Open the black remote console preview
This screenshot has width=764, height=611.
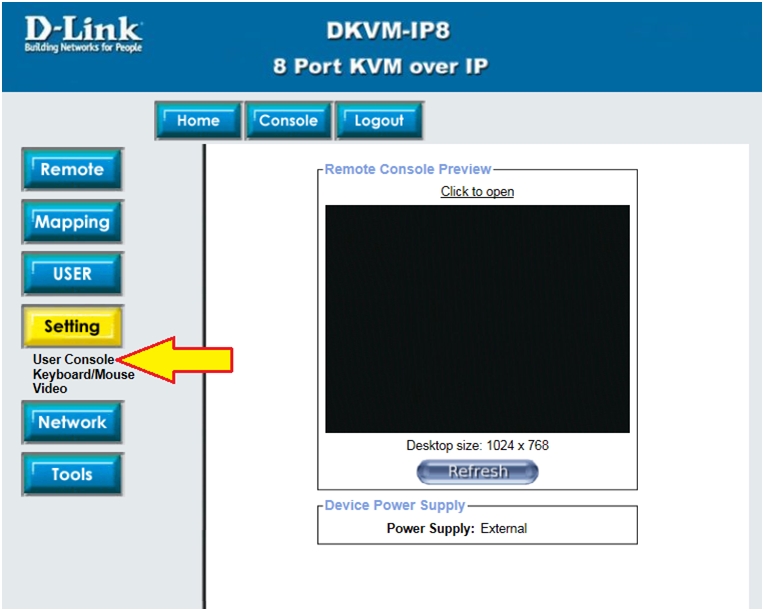[477, 319]
